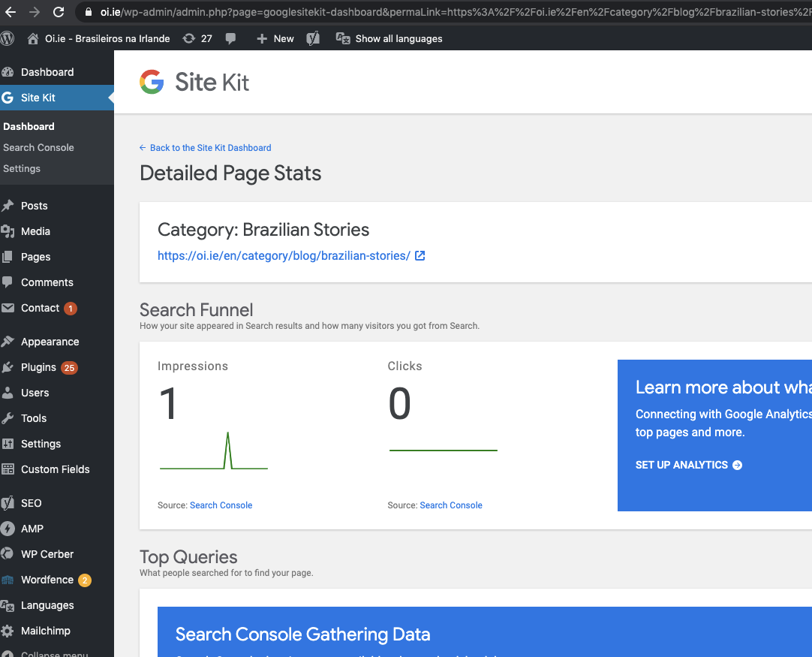Screen dimensions: 812x657
Task: Click Back to the Site Kit Dashboard
Action: coord(206,148)
